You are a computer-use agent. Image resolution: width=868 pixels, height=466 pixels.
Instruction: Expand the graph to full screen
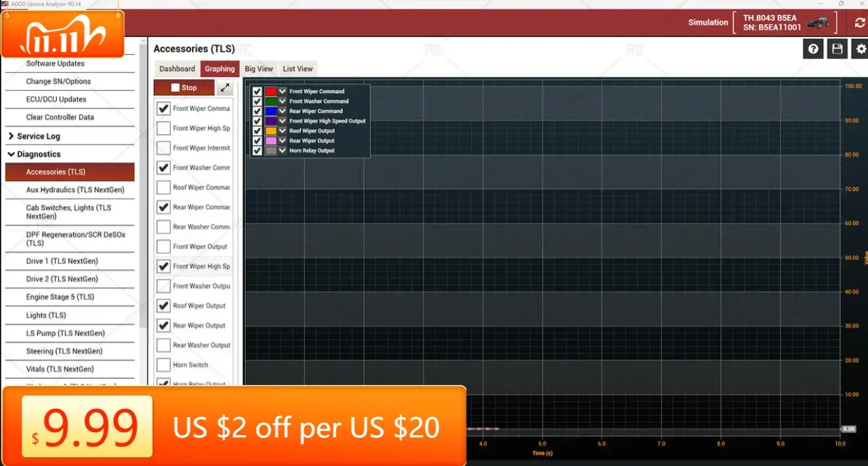pos(224,88)
